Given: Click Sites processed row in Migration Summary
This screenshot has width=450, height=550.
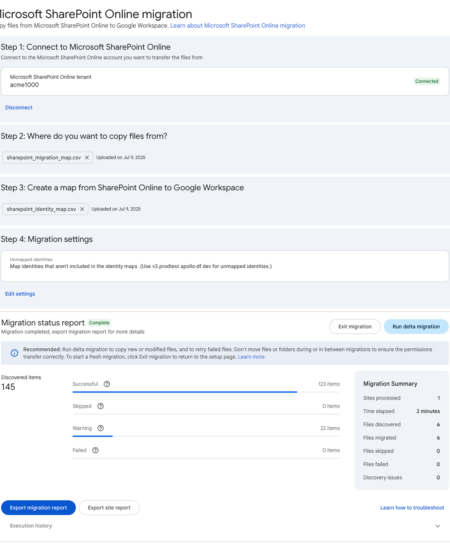Looking at the screenshot, I should click(x=402, y=398).
